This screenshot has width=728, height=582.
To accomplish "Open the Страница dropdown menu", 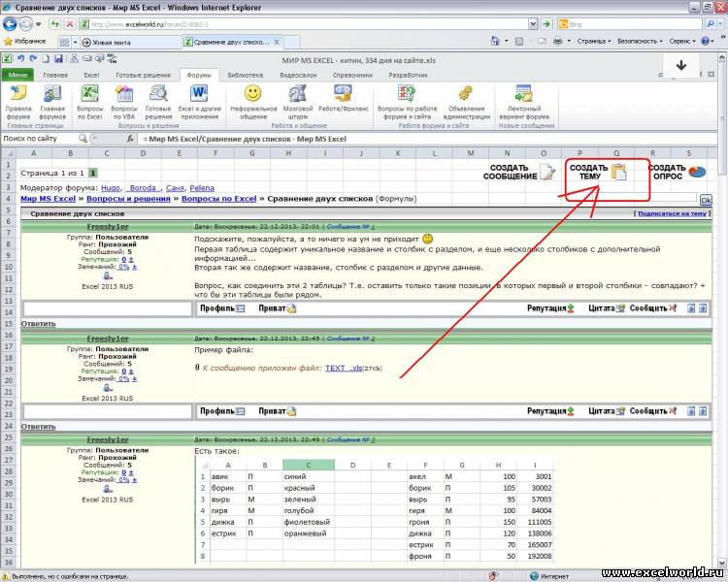I will point(594,42).
